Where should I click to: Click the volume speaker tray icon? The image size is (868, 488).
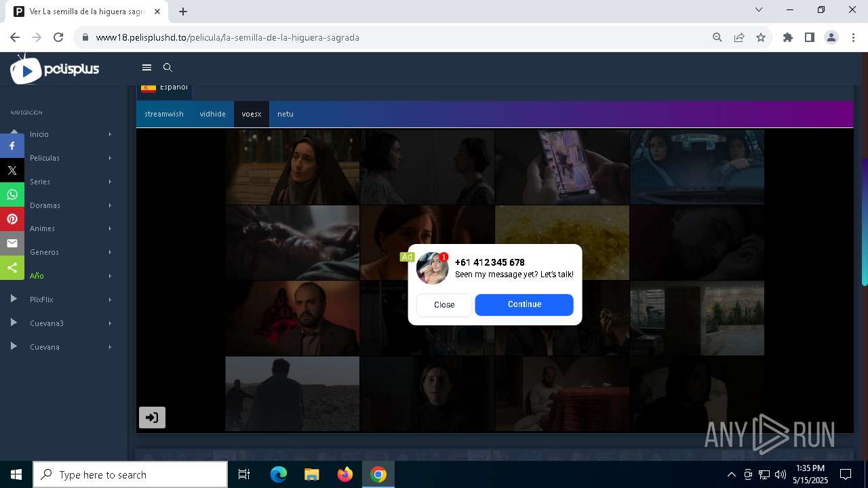(780, 474)
